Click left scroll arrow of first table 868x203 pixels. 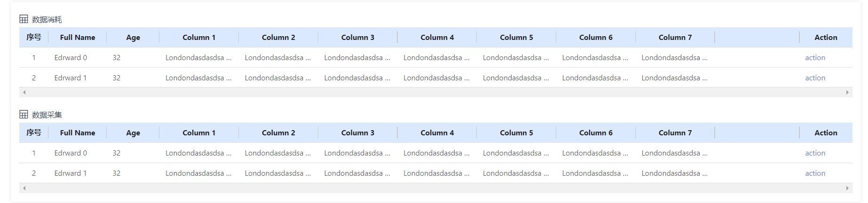tap(24, 93)
